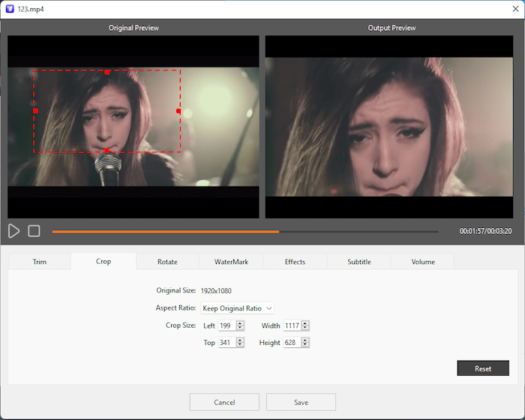Decrease the Top crop value
Viewport: 525px width, 420px height.
click(x=240, y=345)
